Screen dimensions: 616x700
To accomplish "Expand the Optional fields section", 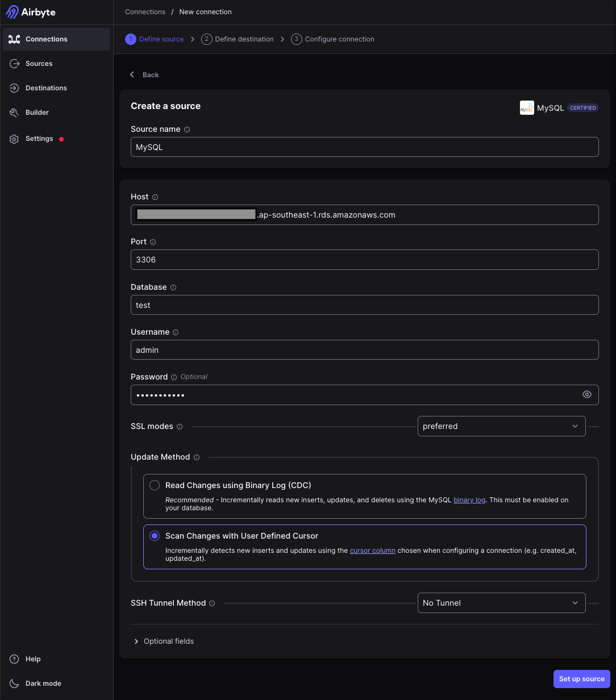I will coord(164,641).
